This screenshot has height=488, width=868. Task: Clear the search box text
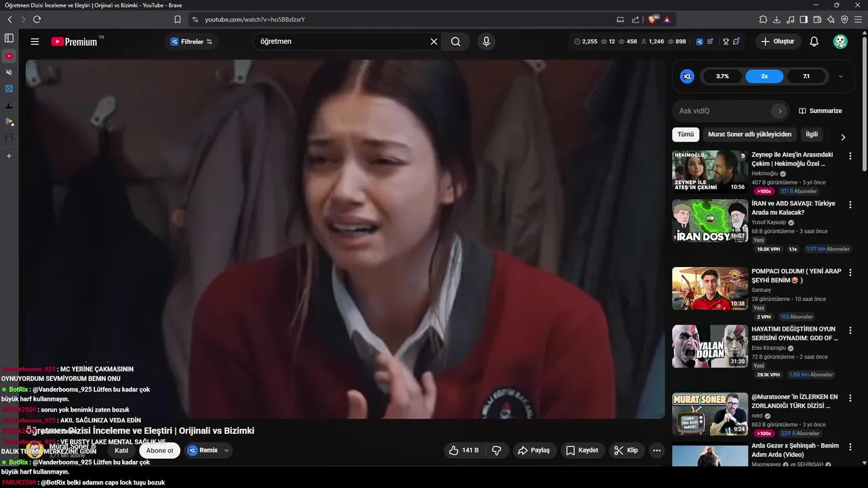[x=434, y=41]
